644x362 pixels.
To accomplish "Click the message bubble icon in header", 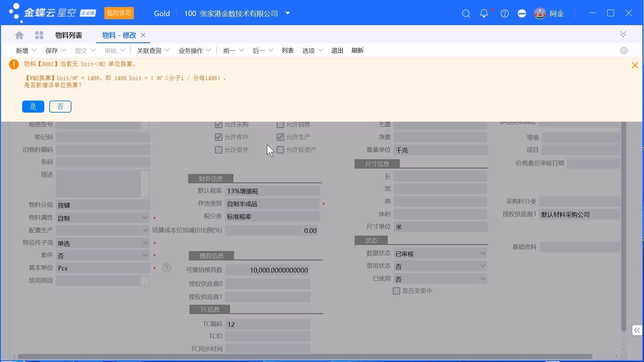I will click(522, 13).
